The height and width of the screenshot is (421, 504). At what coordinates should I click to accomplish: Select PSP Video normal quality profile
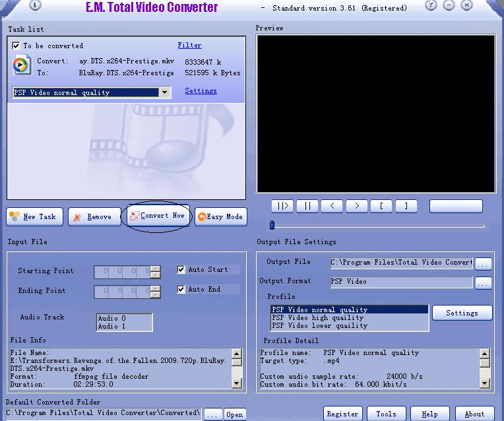[350, 309]
